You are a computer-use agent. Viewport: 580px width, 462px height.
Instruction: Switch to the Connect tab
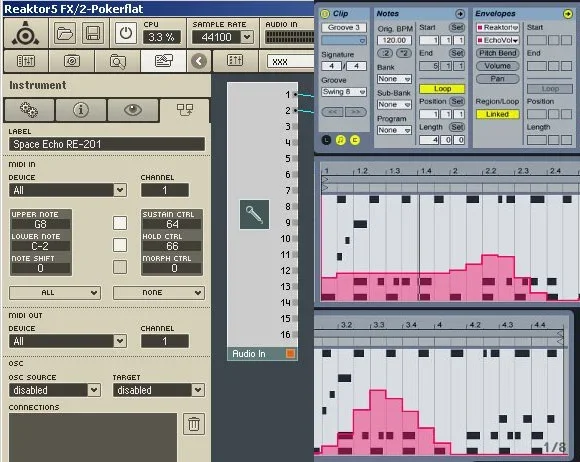(x=185, y=110)
